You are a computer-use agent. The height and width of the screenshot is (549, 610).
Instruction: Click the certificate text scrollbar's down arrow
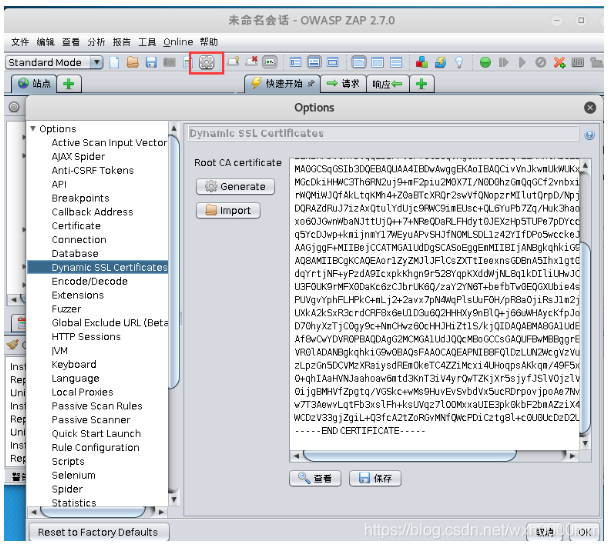[x=585, y=444]
